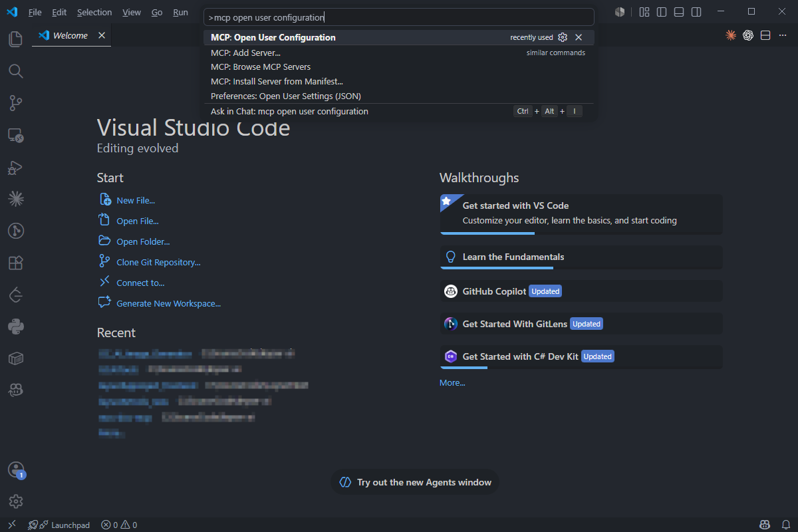Open the notifications bell in status bar

click(785, 525)
